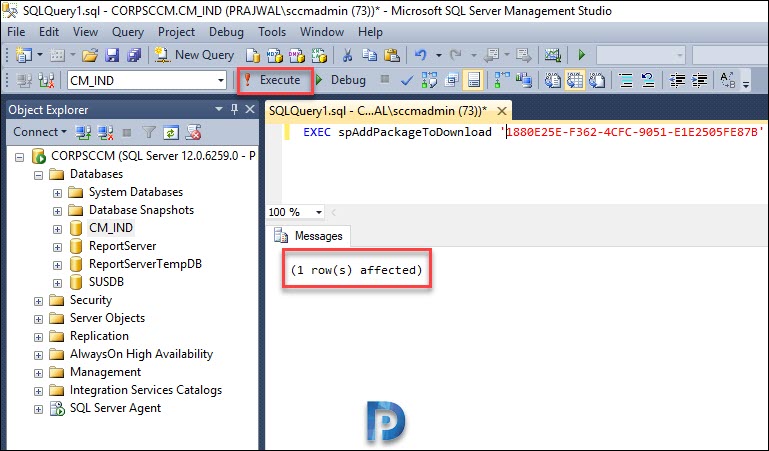
Task: Open the 100 % zoom dropdown
Action: tap(318, 212)
